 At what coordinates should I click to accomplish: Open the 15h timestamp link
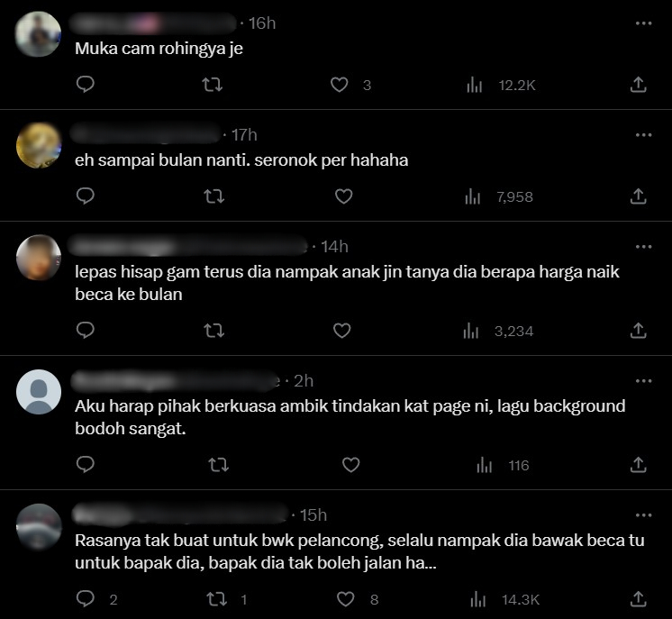(x=313, y=514)
